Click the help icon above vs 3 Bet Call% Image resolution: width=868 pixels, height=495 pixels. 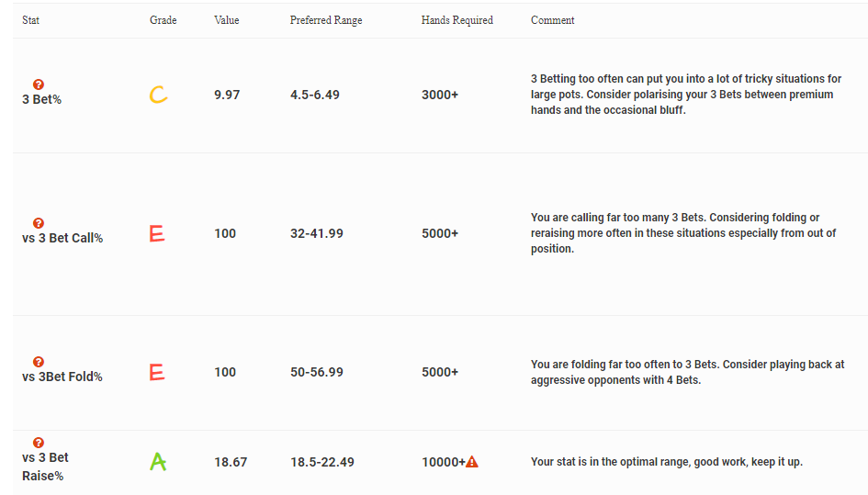(x=39, y=223)
